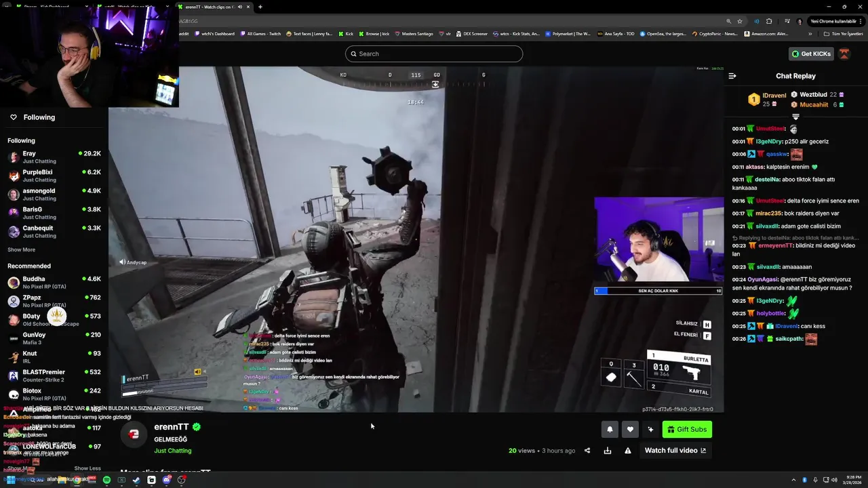Select the IDravenI top gifter entry
Image resolution: width=868 pixels, height=488 pixels.
767,100
